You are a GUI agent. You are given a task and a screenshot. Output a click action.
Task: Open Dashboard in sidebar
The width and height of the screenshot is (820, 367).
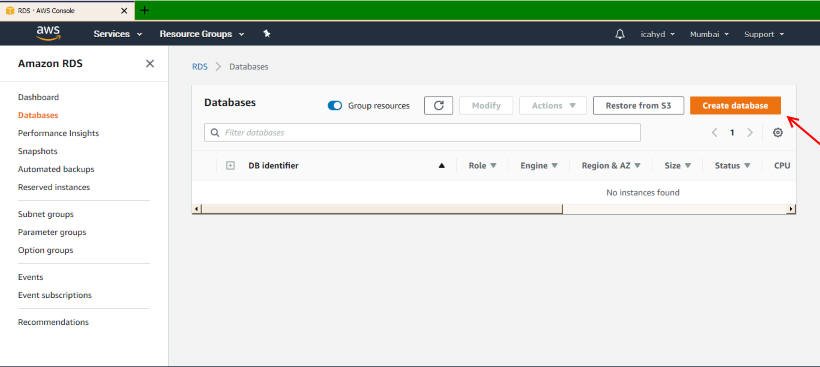tap(38, 97)
